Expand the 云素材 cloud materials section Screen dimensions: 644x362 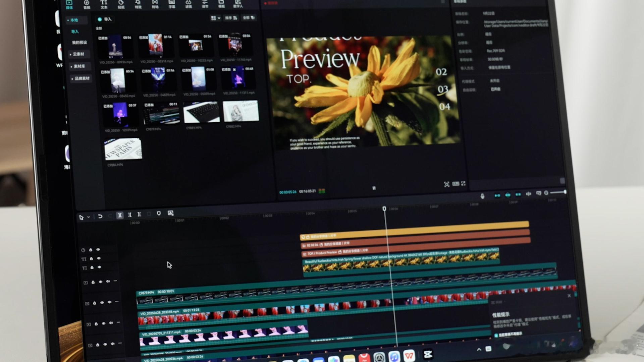pos(77,54)
